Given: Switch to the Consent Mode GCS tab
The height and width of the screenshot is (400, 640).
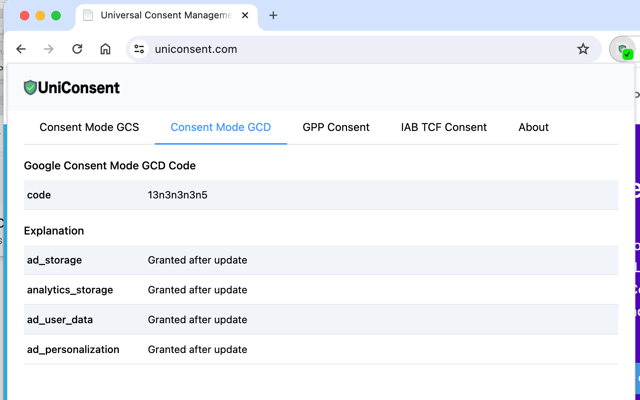Looking at the screenshot, I should point(89,127).
